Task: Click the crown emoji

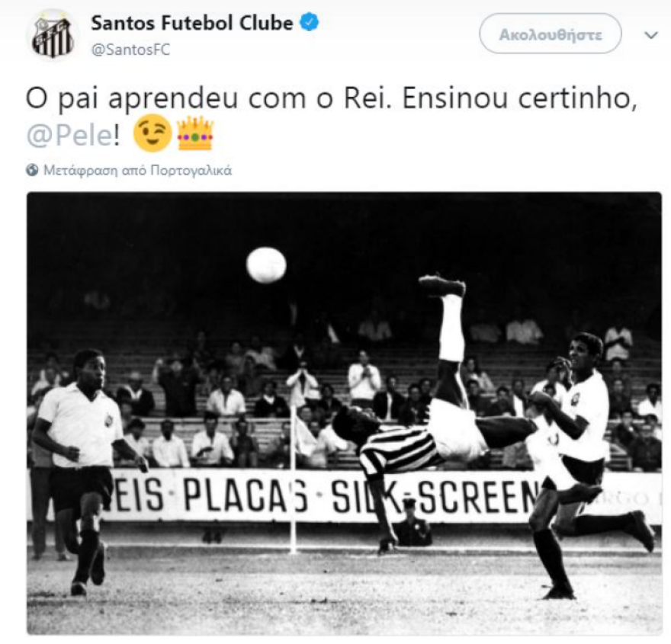Action: 195,133
